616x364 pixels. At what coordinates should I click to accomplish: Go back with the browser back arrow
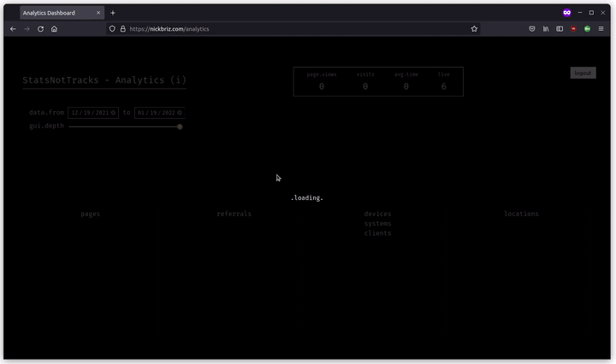tap(13, 29)
